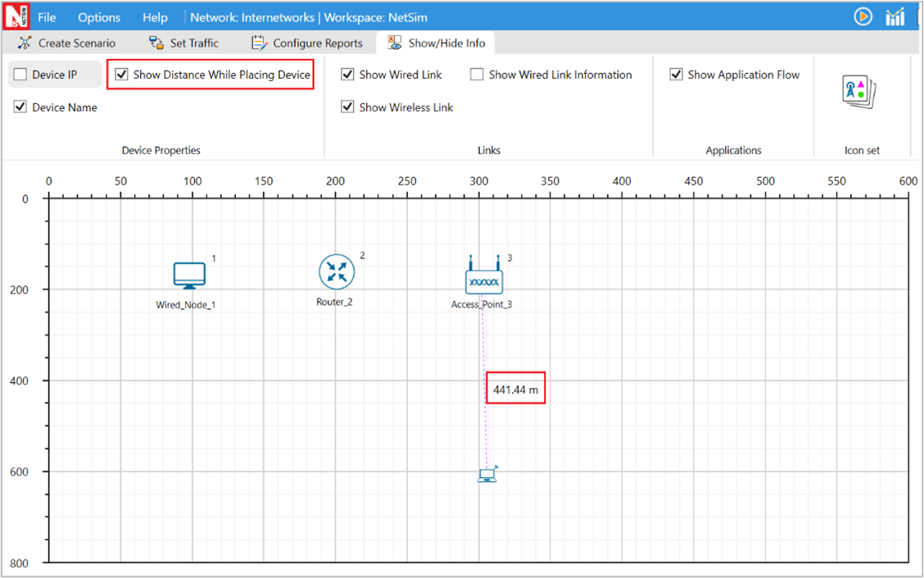Image resolution: width=924 pixels, height=578 pixels.
Task: Click the Icon set label
Action: pyautogui.click(x=862, y=150)
